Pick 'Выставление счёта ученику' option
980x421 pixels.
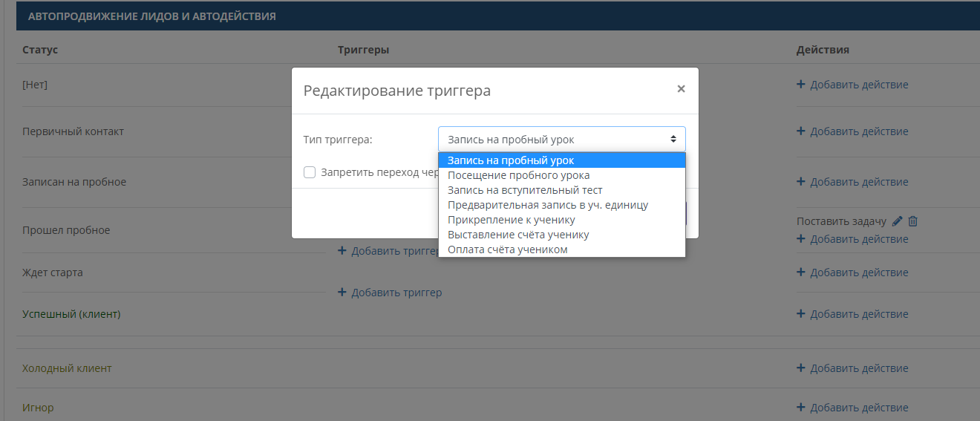click(562, 235)
